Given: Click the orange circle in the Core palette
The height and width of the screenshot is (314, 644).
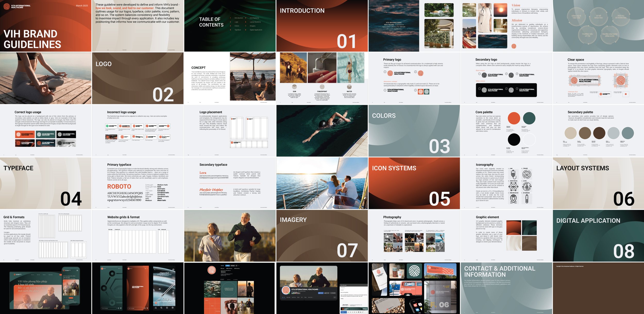Looking at the screenshot, I should pos(514,118).
